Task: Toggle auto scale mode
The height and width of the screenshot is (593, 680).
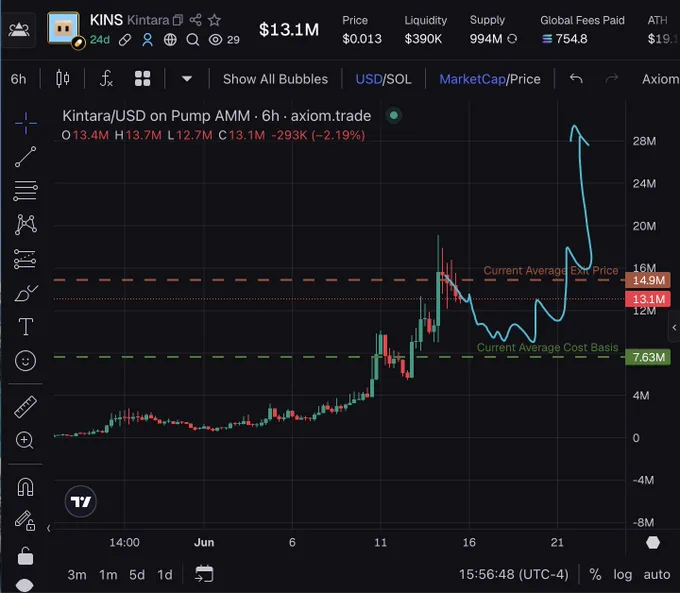Action: (x=657, y=574)
